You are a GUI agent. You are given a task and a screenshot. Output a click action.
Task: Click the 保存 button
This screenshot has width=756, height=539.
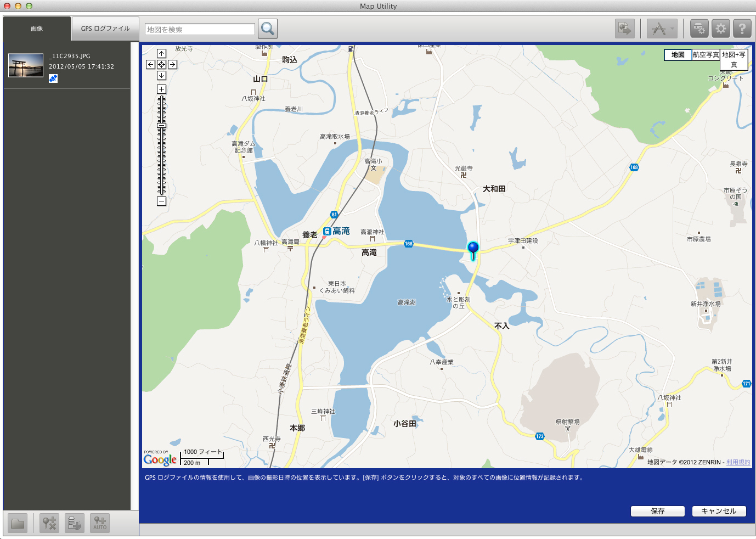click(658, 511)
